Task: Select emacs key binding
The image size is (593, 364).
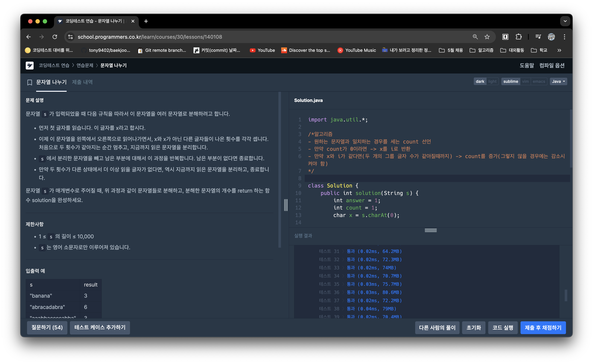Action: pos(539,81)
